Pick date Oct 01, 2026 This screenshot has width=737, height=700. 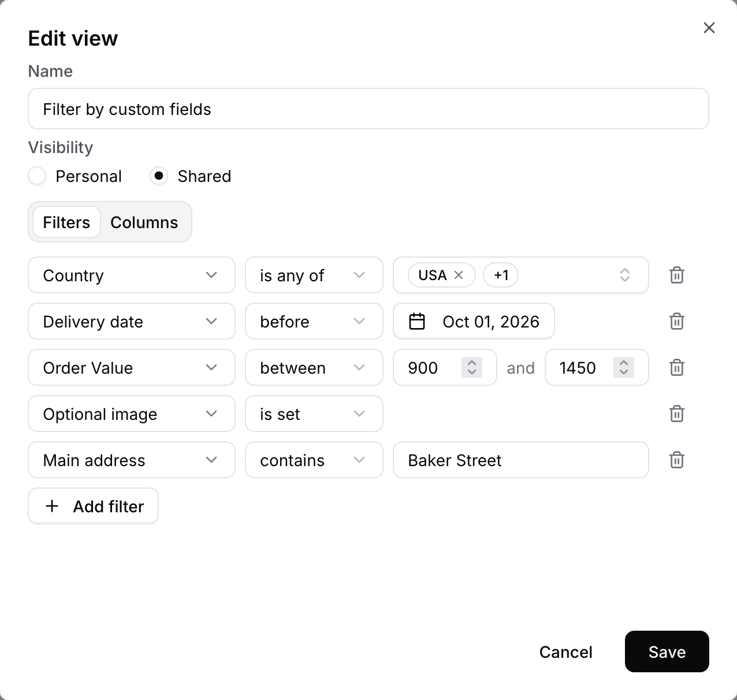tap(474, 321)
